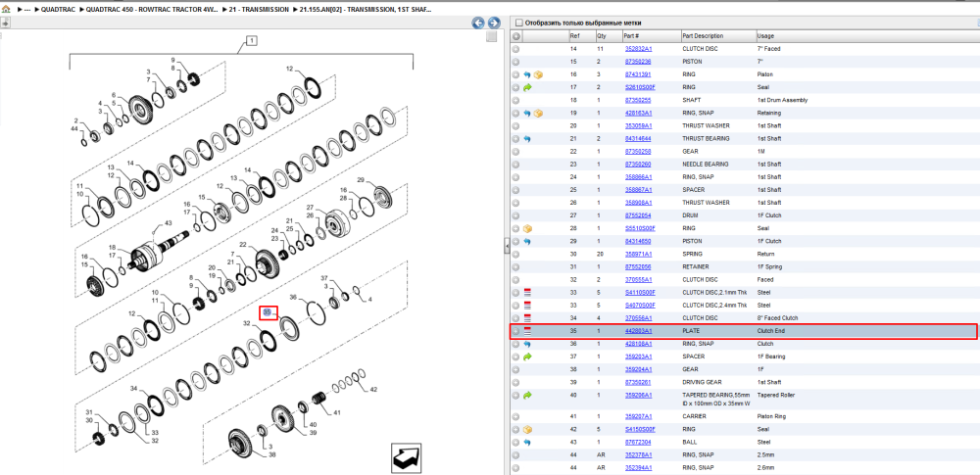This screenshot has height=475, width=980.
Task: Sort by the Ref column header
Action: [581, 36]
